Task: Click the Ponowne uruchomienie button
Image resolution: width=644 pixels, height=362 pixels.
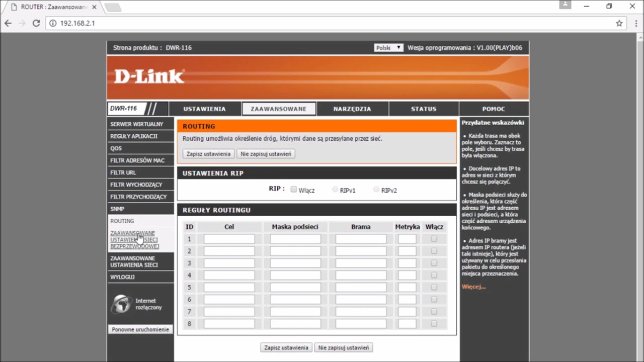Action: (140, 329)
